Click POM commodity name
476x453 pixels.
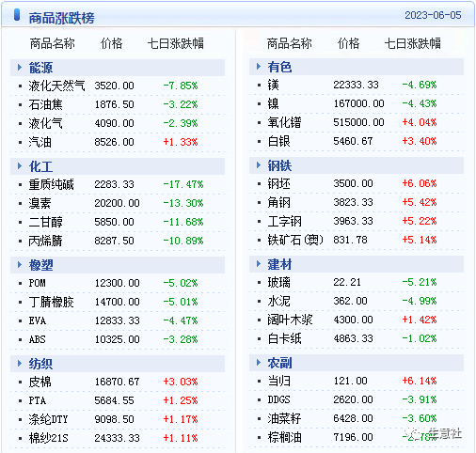[37, 283]
